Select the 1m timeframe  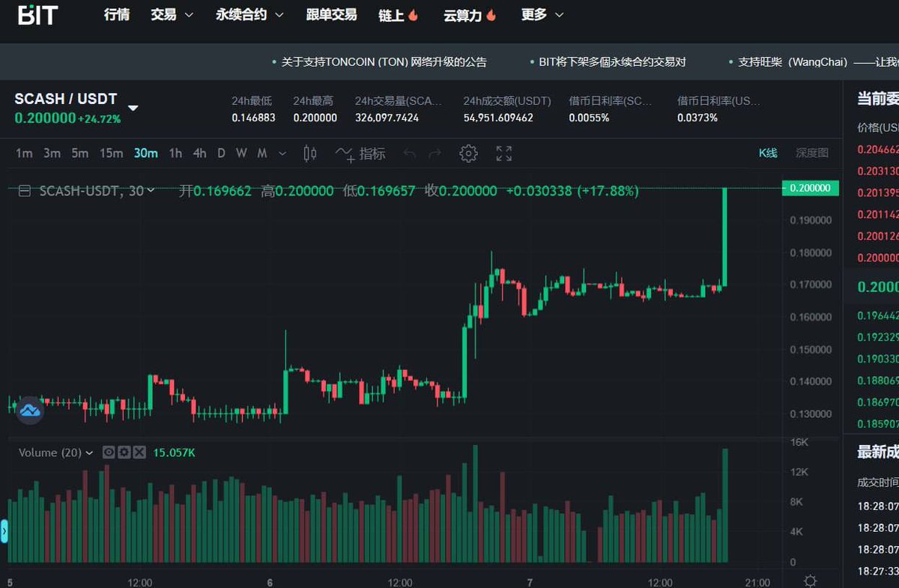point(24,154)
